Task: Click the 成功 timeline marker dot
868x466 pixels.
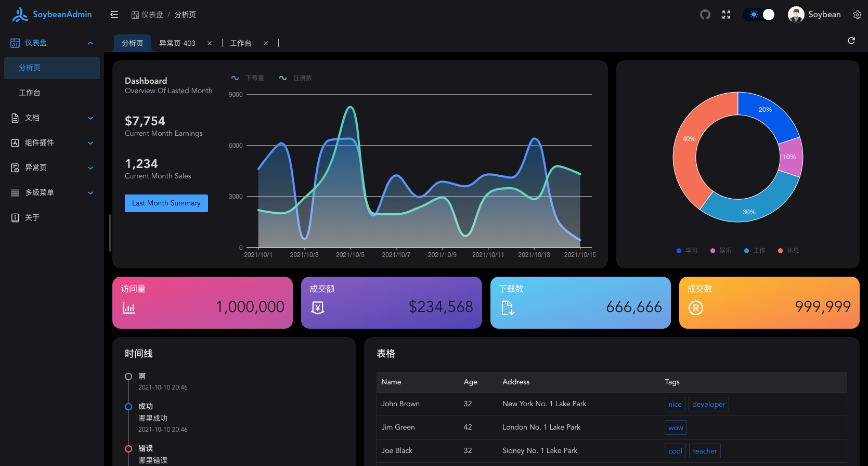Action: [x=128, y=407]
